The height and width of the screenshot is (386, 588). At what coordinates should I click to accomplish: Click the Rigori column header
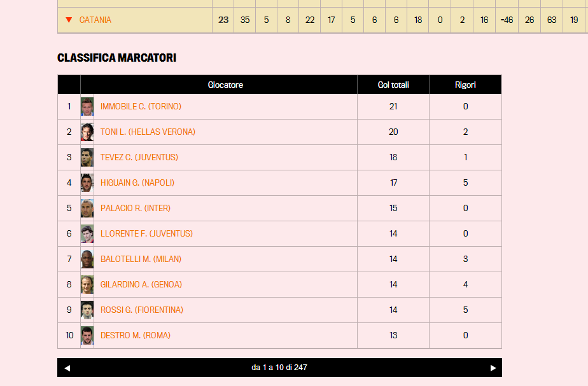[465, 85]
